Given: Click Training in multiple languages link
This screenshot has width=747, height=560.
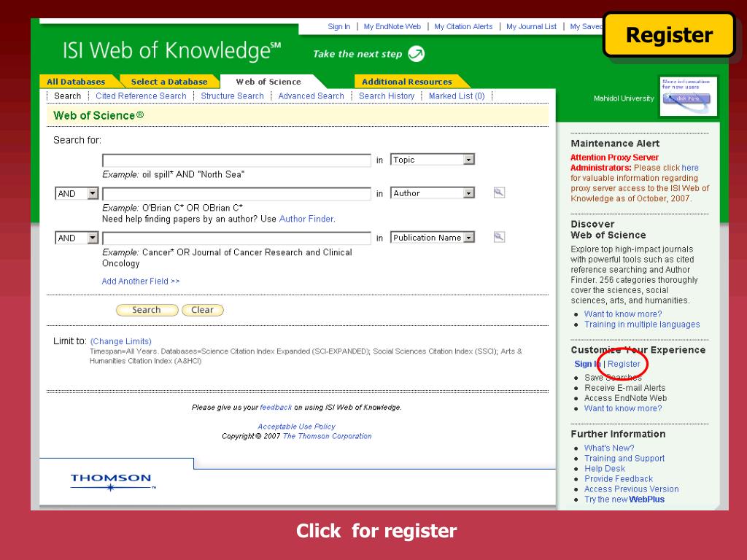Looking at the screenshot, I should [x=642, y=324].
